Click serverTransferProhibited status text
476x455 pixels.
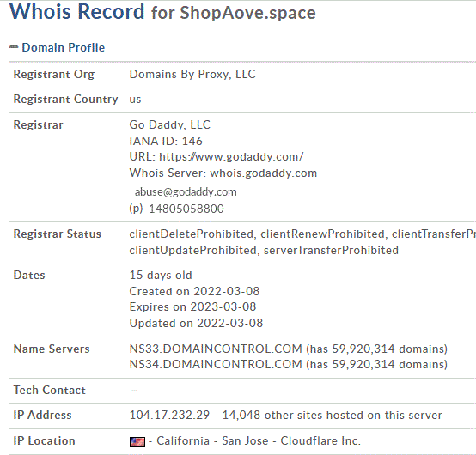tap(331, 251)
